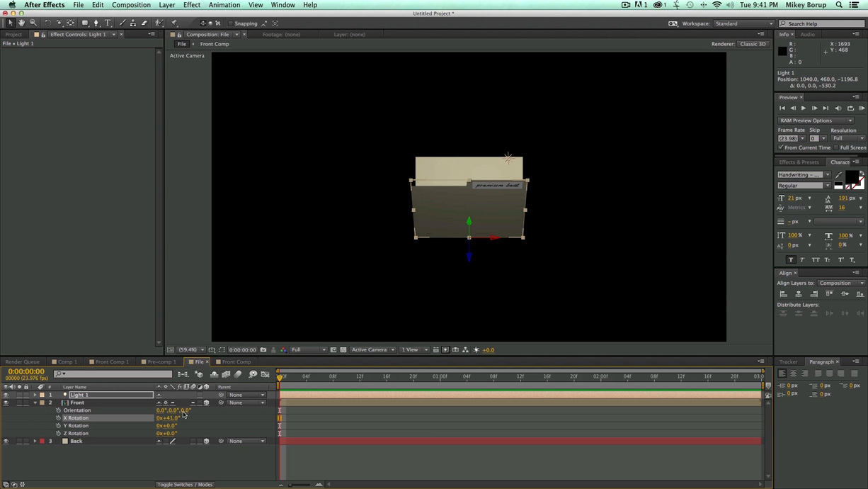Switch to the Front Comp timeline tab
The image size is (868, 489).
(236, 361)
